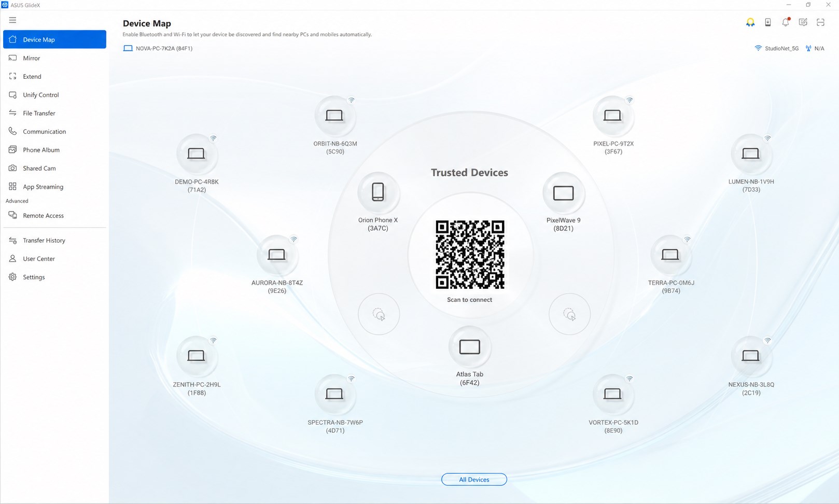Select the ORBIT-NB-6Q3M laptop
Viewport: 839px width, 504px height.
click(334, 116)
